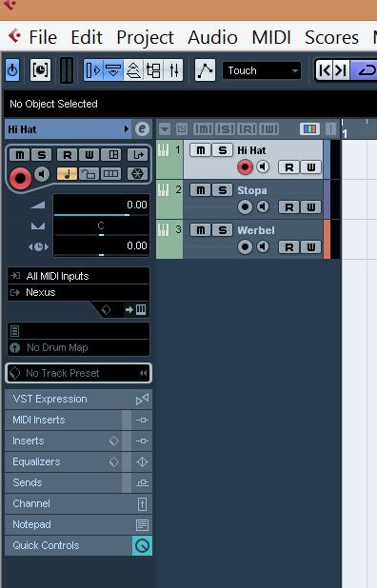
Task: Open the track list dropdown arrow
Action: 165,129
